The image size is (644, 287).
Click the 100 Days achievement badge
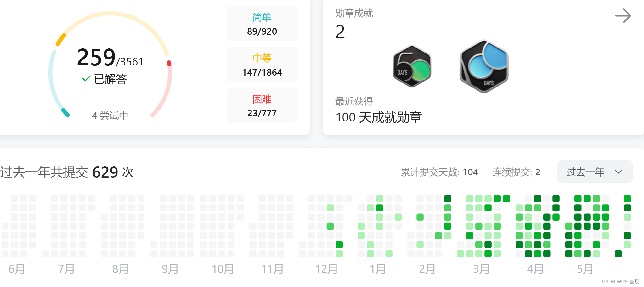click(484, 66)
